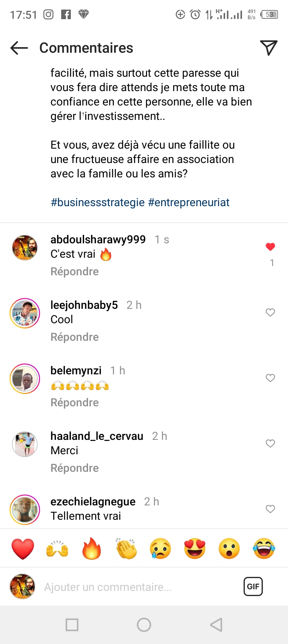Like haaland_le_cervau's comment
Screen dimensions: 288x644
pos(270,443)
